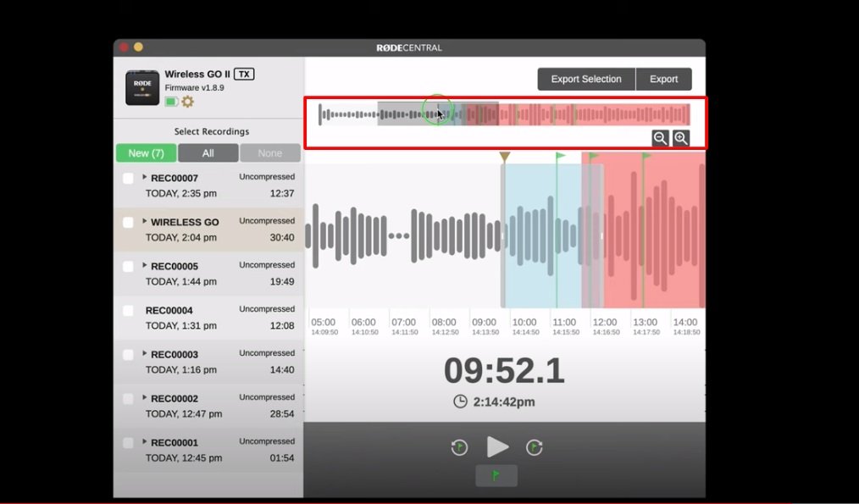Add a marker with green flag button
This screenshot has width=859, height=504.
[x=496, y=475]
